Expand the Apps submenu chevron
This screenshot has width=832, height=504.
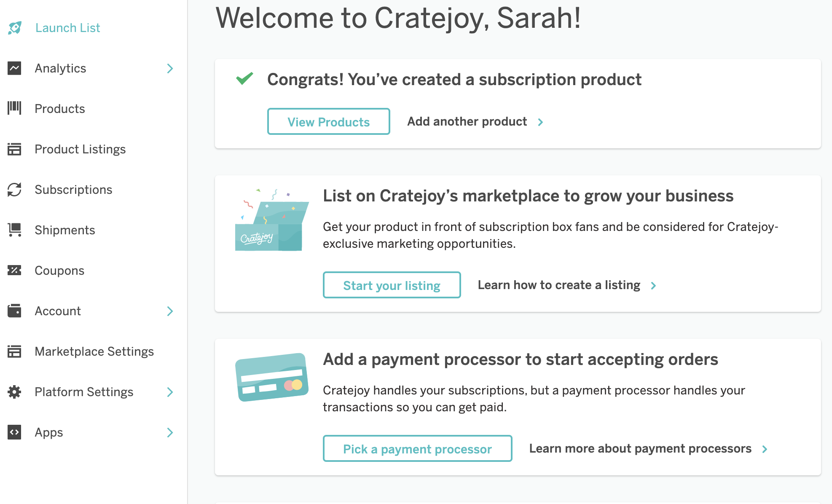(170, 432)
